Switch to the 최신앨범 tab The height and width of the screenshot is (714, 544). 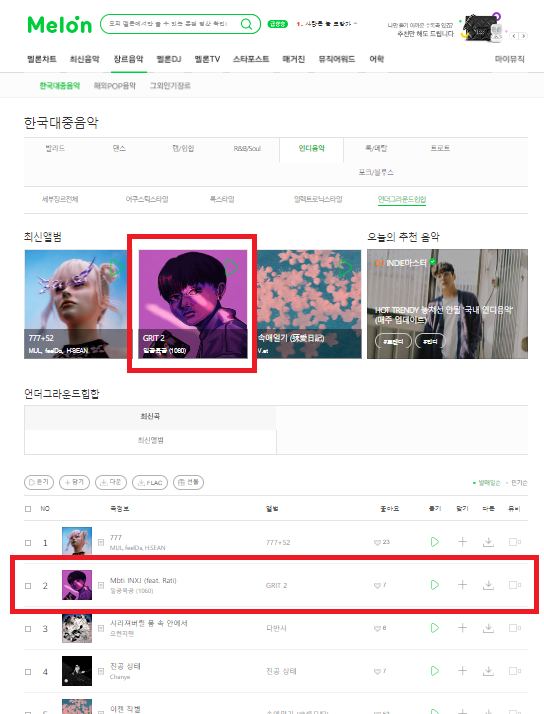(x=150, y=440)
